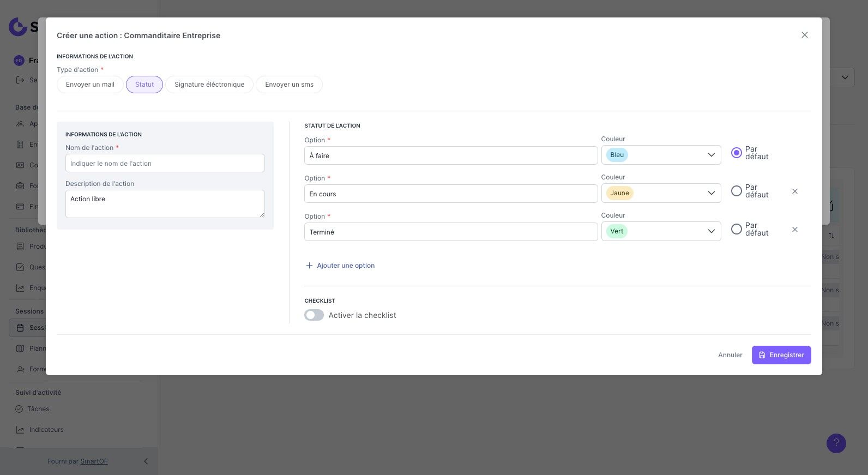Remove the Terminé option row
This screenshot has height=475, width=868.
point(794,230)
